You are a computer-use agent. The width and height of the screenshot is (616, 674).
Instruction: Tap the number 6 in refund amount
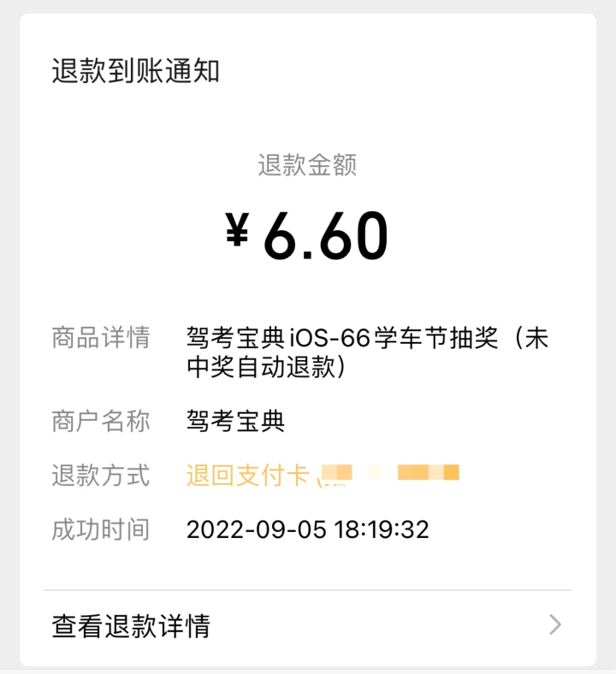(280, 236)
